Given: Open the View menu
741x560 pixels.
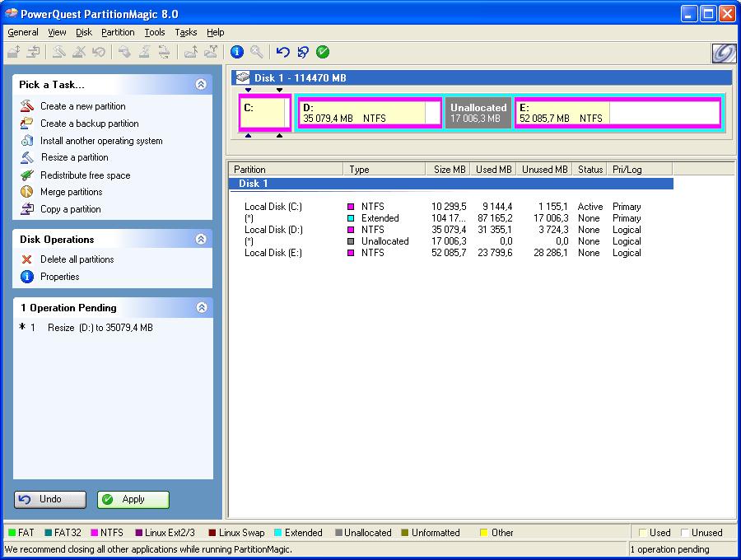Looking at the screenshot, I should tap(57, 32).
